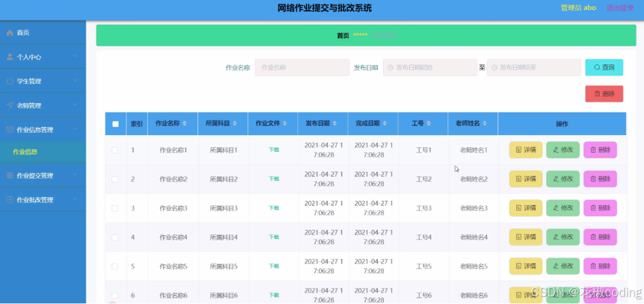The height and width of the screenshot is (304, 644).
Task: Click pink 删除 for 作业名称1
Action: tap(600, 150)
